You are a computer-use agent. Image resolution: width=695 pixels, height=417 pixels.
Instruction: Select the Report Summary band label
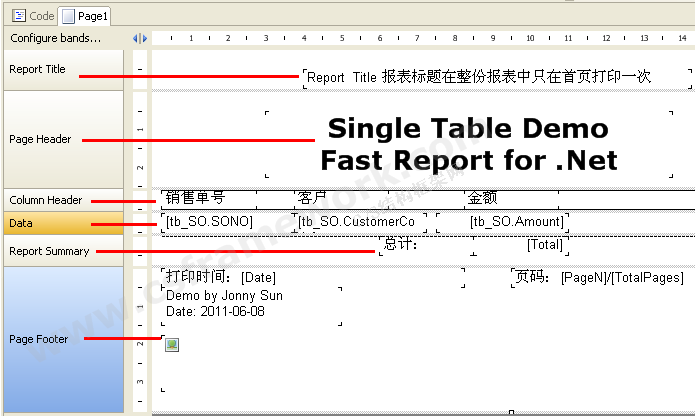49,251
